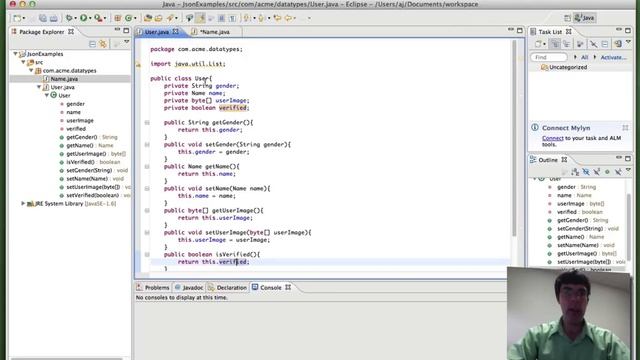This screenshot has width=640, height=360.
Task: Expand the JRE System Library node
Action: click(x=23, y=203)
